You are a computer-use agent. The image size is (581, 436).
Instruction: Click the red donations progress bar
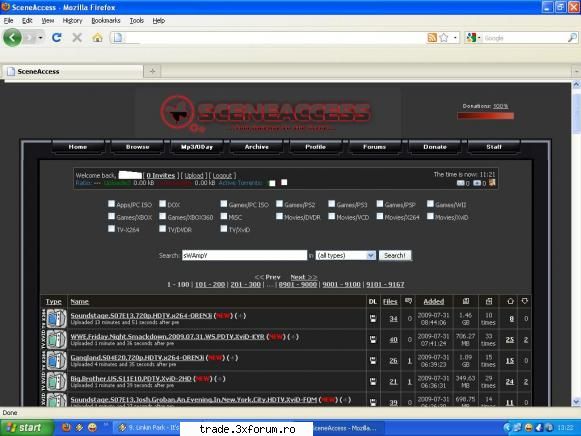click(x=485, y=116)
